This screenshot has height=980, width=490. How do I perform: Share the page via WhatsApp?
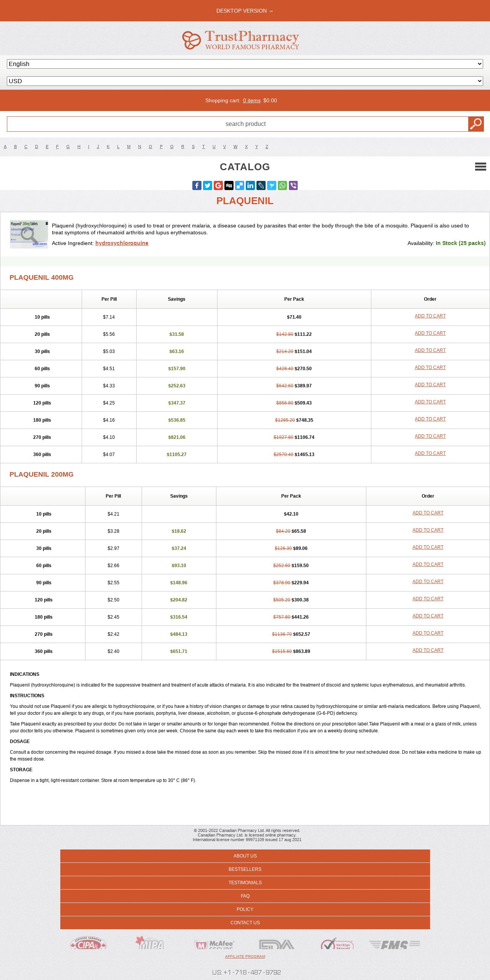(282, 185)
